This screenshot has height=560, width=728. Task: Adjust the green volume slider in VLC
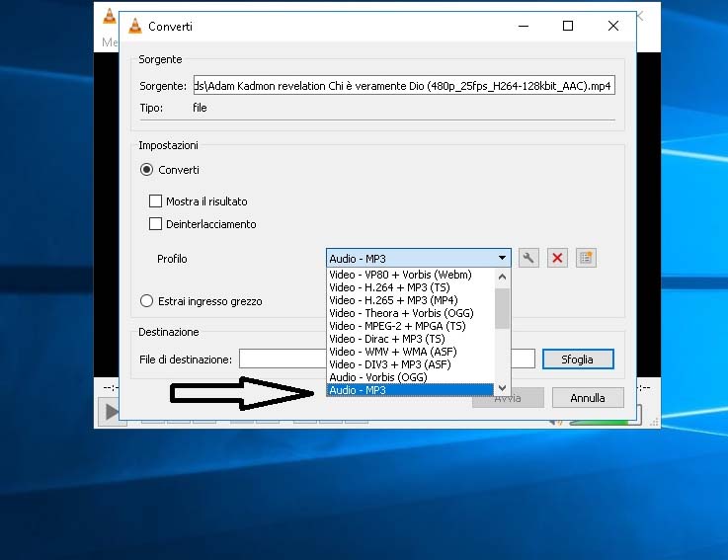[604, 422]
